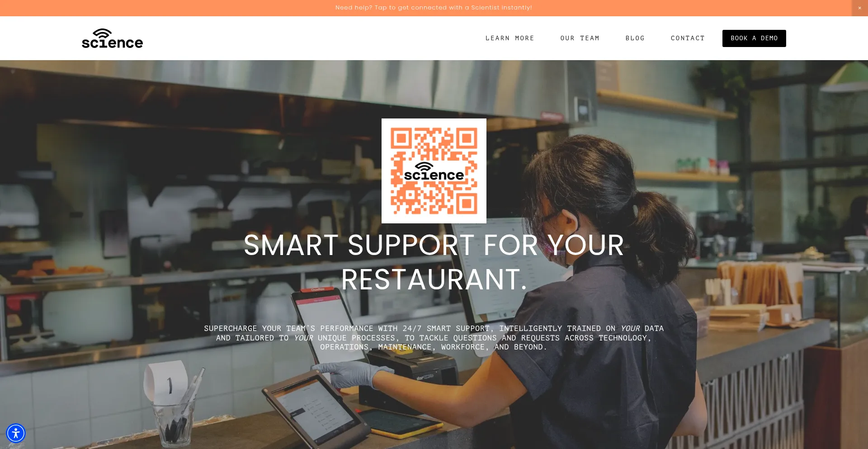Click the 'Smart Support for Your Restaurant' headline

[434, 262]
